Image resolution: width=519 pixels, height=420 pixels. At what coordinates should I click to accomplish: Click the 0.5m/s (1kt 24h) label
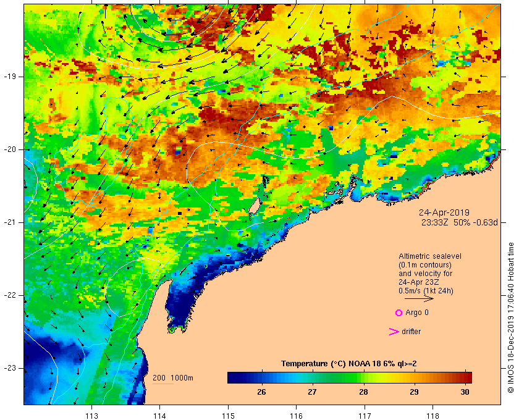tap(426, 291)
